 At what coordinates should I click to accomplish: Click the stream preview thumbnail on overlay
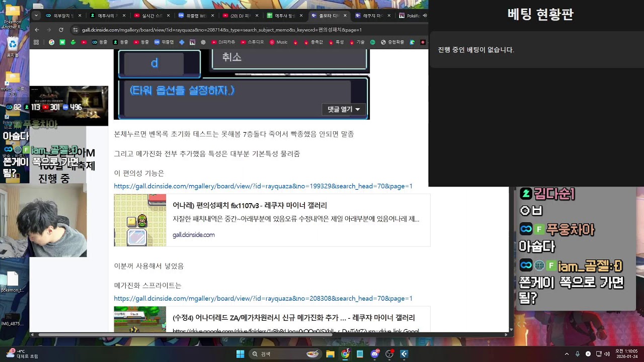pyautogui.click(x=69, y=106)
